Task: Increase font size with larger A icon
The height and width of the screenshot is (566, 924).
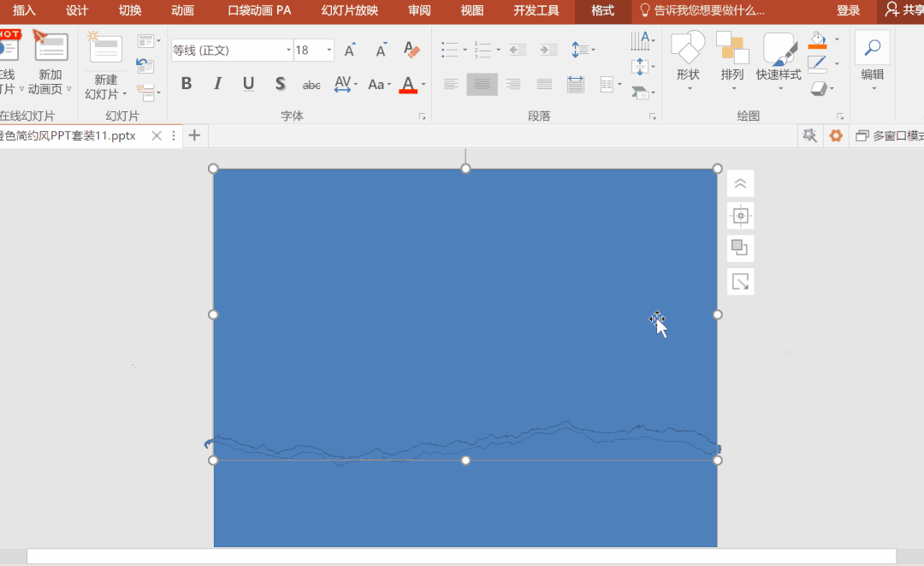Action: tap(350, 51)
